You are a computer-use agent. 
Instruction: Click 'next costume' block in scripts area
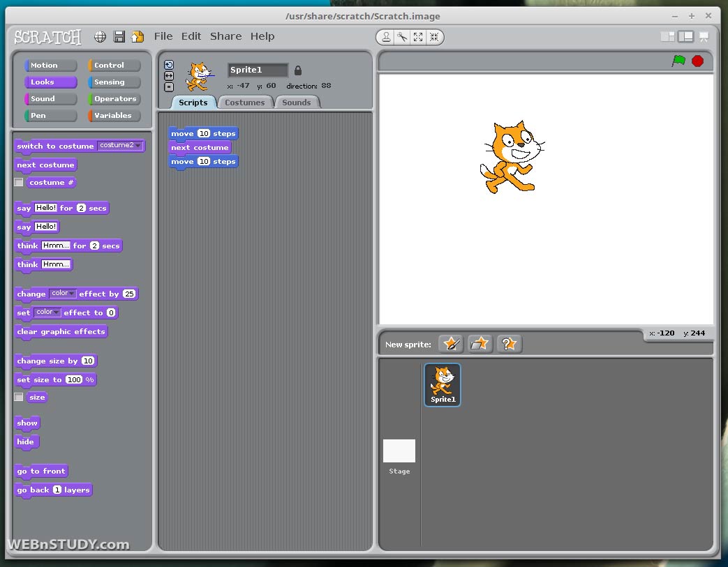[x=200, y=148]
